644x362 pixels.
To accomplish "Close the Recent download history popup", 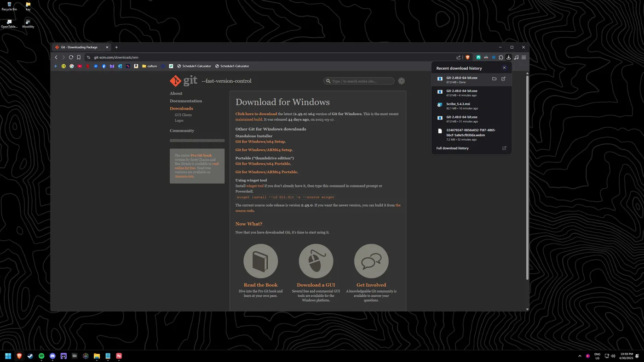I will pyautogui.click(x=504, y=68).
